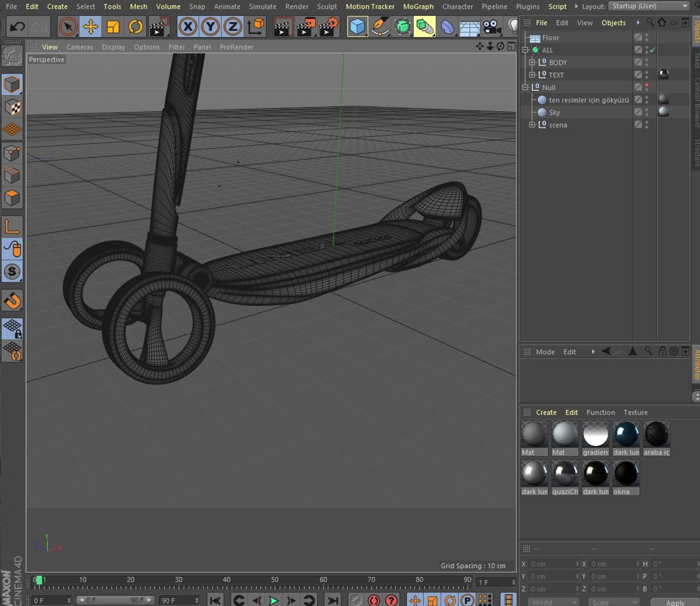Open Scale coordinate mode dropdown
The height and width of the screenshot is (606, 700).
pyautogui.click(x=614, y=602)
